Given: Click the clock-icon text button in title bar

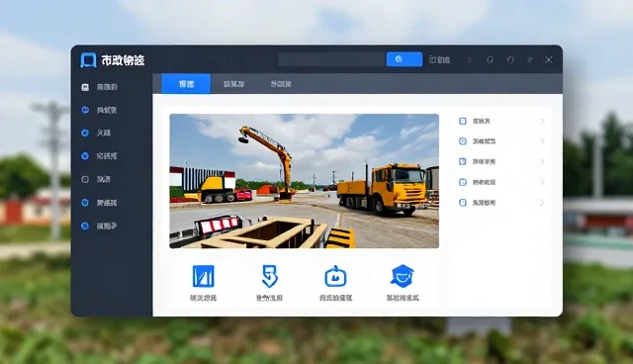Looking at the screenshot, I should click(x=439, y=59).
